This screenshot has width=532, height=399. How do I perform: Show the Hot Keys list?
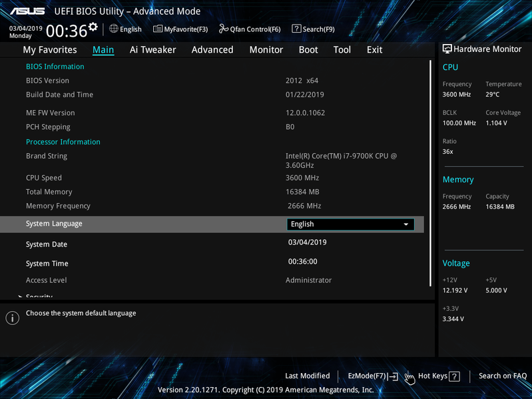click(433, 376)
